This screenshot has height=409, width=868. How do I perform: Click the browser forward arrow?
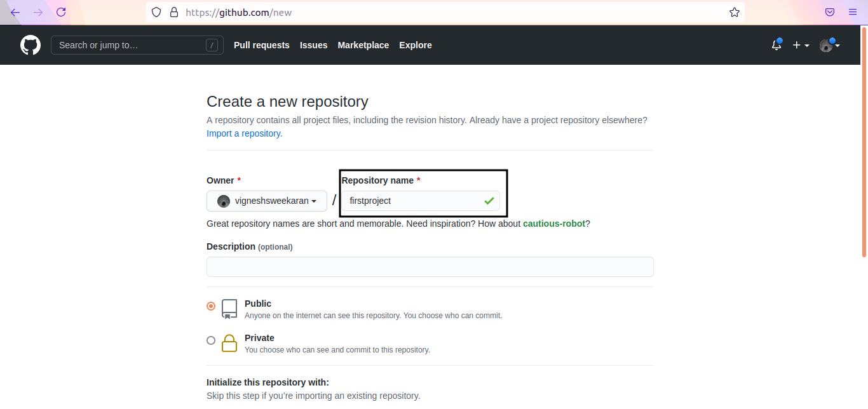[38, 12]
